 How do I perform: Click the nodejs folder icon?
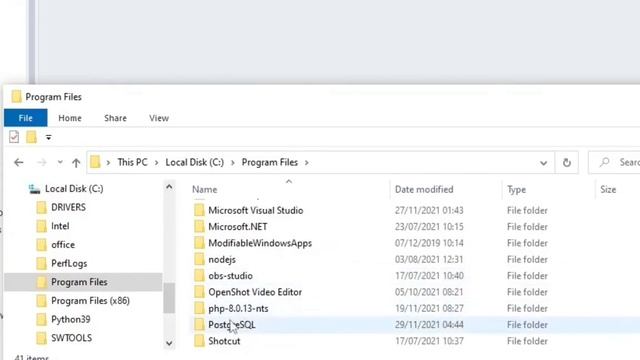[x=199, y=259]
